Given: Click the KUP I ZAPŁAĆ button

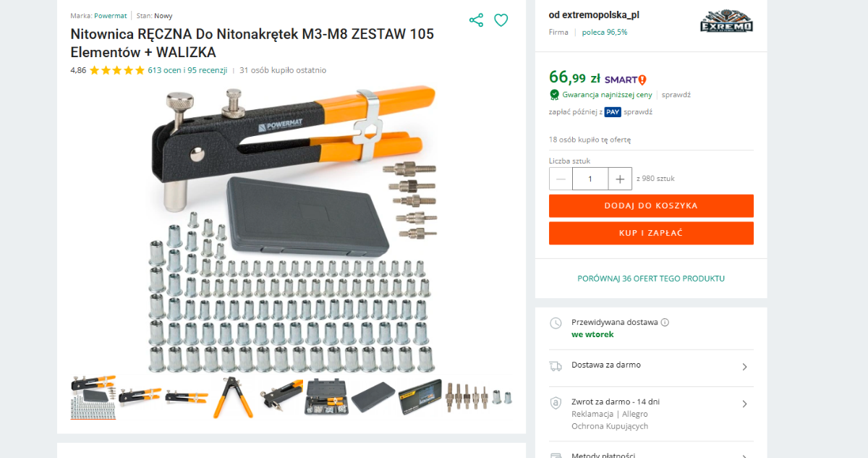Looking at the screenshot, I should coord(651,233).
